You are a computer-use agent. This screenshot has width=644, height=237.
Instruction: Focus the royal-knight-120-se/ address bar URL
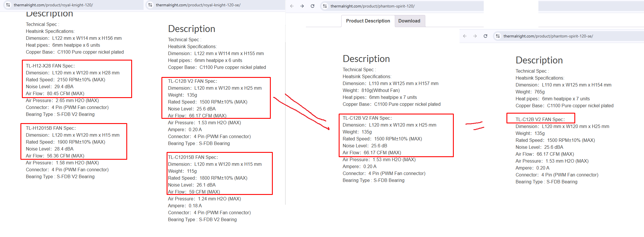[x=198, y=5]
